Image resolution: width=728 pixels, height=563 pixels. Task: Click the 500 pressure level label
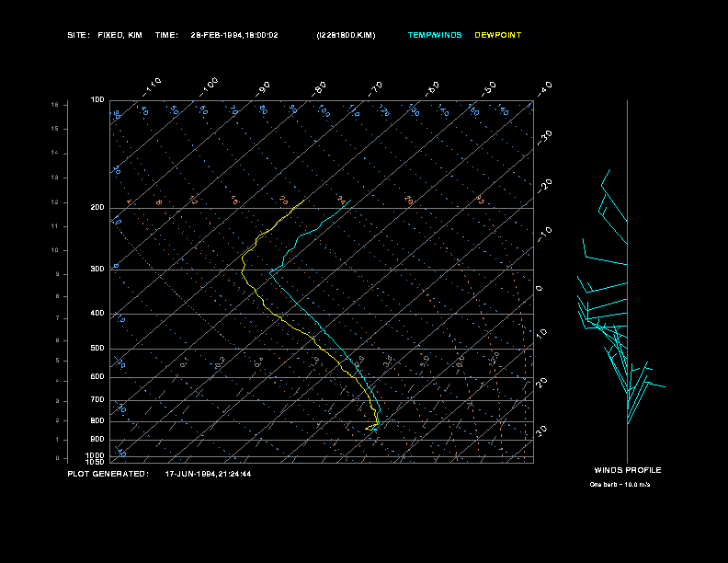97,349
